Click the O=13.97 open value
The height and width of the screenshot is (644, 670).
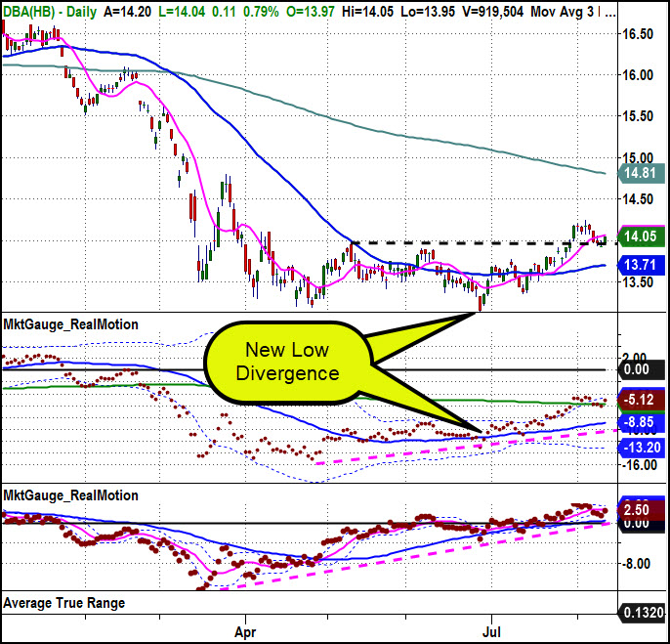pos(311,12)
